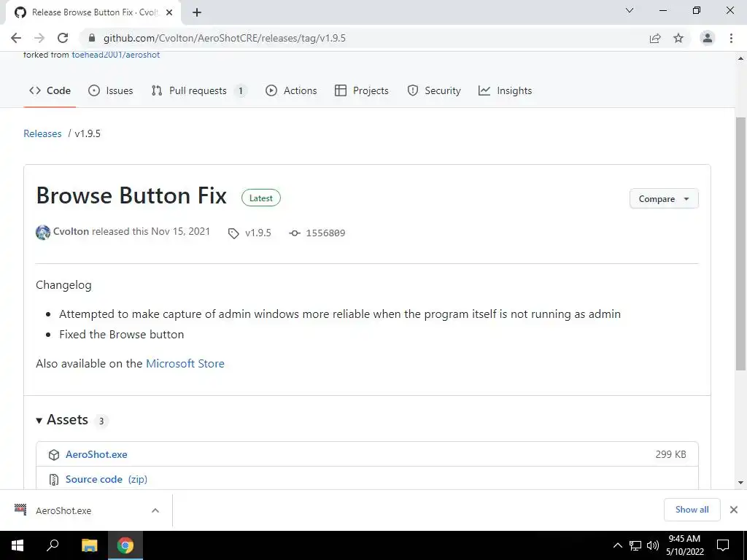
Task: Click the scrollbar down arrow
Action: pyautogui.click(x=741, y=483)
